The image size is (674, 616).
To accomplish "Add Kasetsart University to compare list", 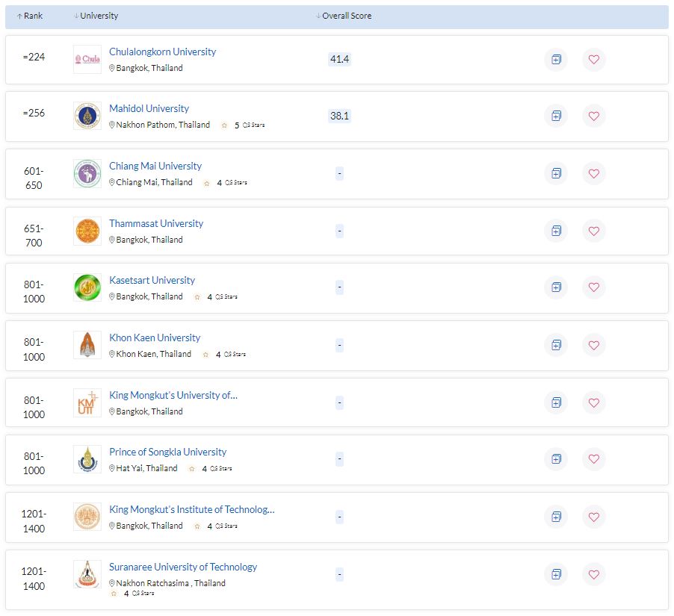I will pyautogui.click(x=556, y=287).
